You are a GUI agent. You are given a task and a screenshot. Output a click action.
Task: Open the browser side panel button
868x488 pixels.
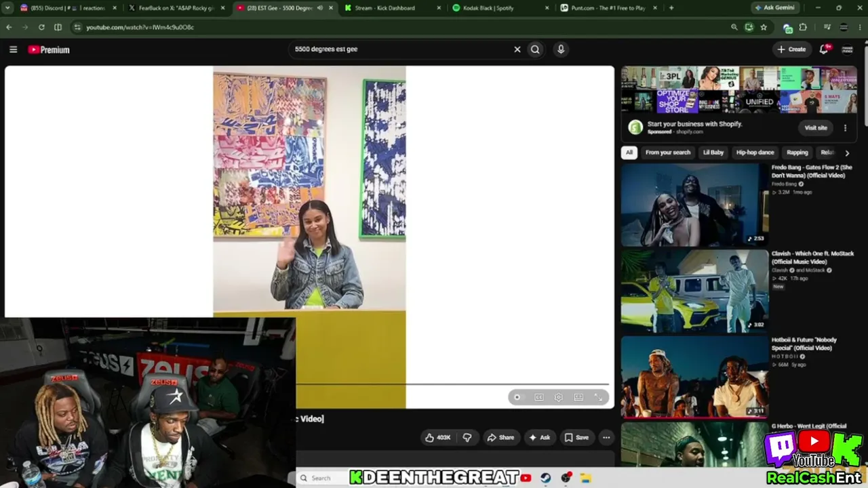click(x=58, y=27)
